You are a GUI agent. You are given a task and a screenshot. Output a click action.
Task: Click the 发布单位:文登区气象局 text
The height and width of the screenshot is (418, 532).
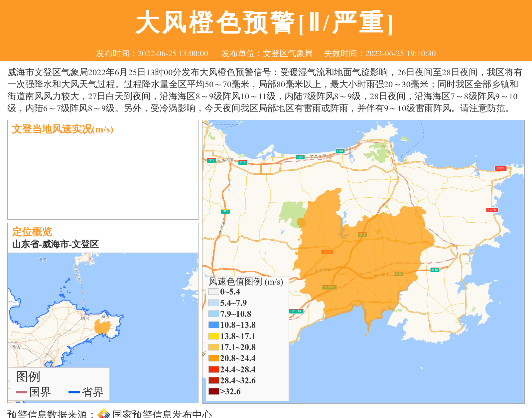tap(267, 54)
